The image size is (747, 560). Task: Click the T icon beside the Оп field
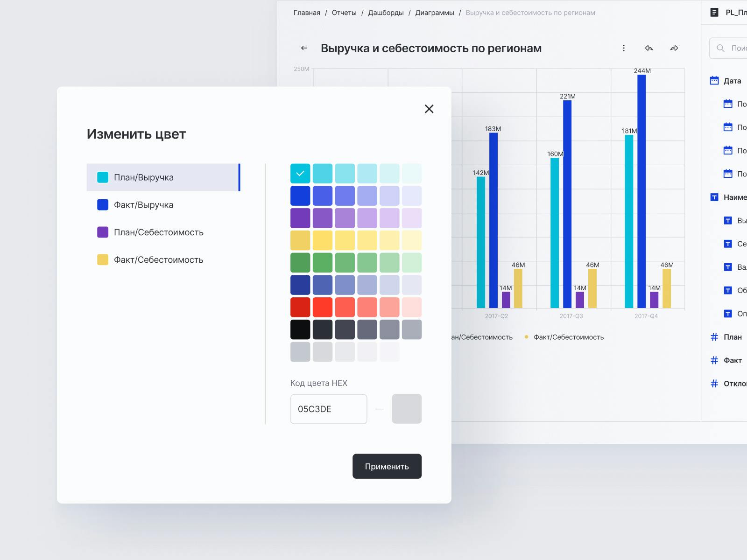click(x=728, y=314)
